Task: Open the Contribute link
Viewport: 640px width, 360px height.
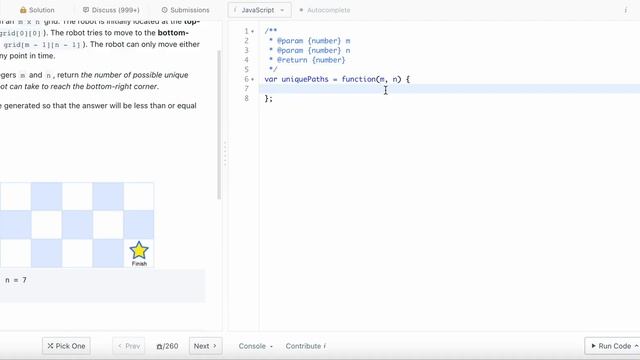Action: point(306,346)
